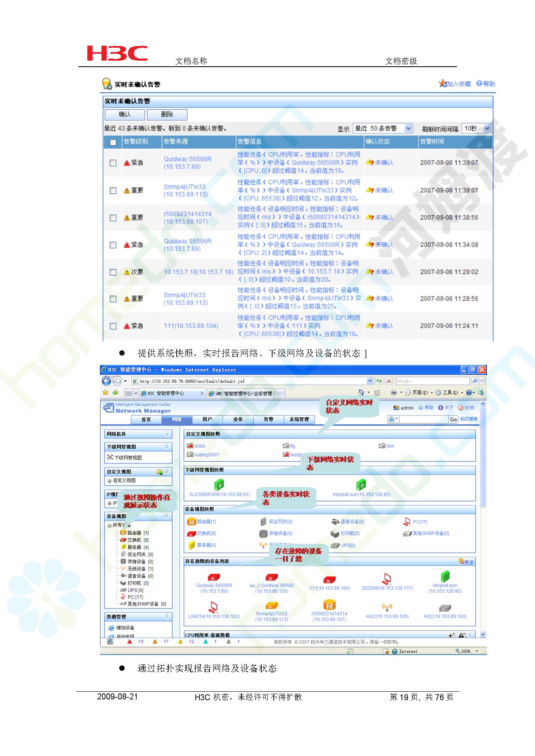
Task: Check the alarm row for 111(10.153.89.104)
Action: click(x=113, y=326)
